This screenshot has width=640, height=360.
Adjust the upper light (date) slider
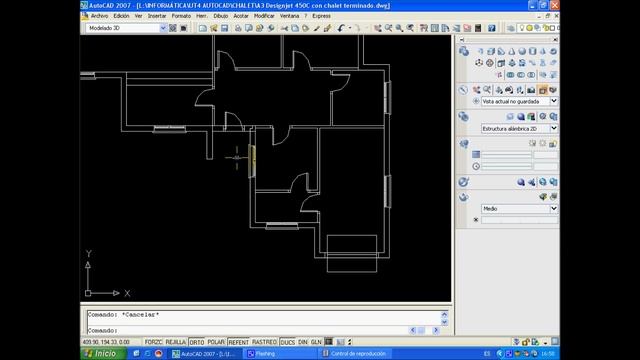(x=507, y=155)
